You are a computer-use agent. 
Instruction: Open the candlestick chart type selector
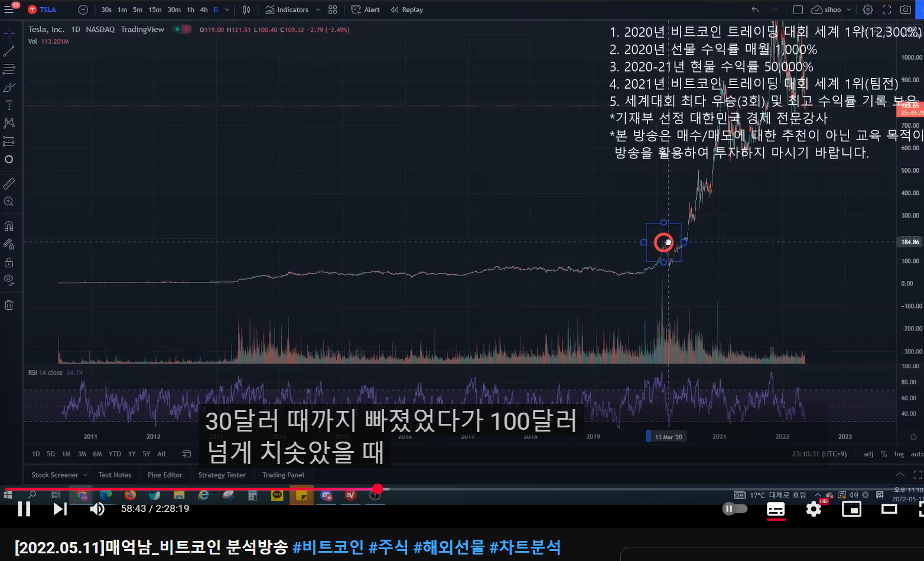(246, 9)
